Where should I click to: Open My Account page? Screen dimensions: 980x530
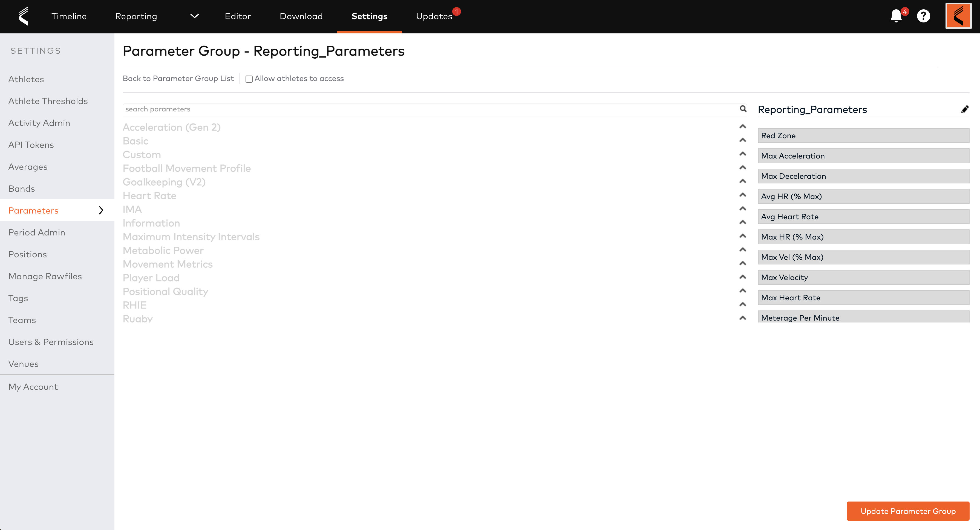pyautogui.click(x=33, y=387)
